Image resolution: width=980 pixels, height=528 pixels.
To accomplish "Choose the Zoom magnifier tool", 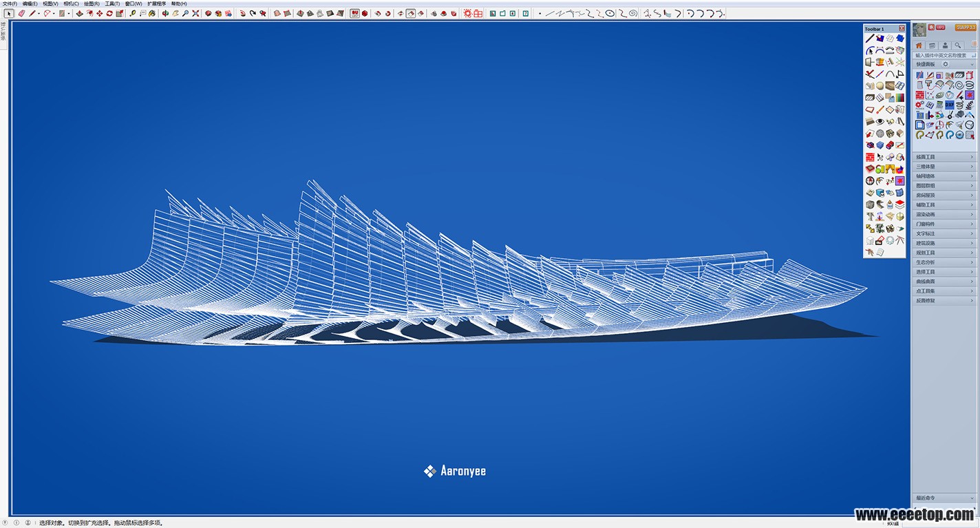I will point(185,13).
